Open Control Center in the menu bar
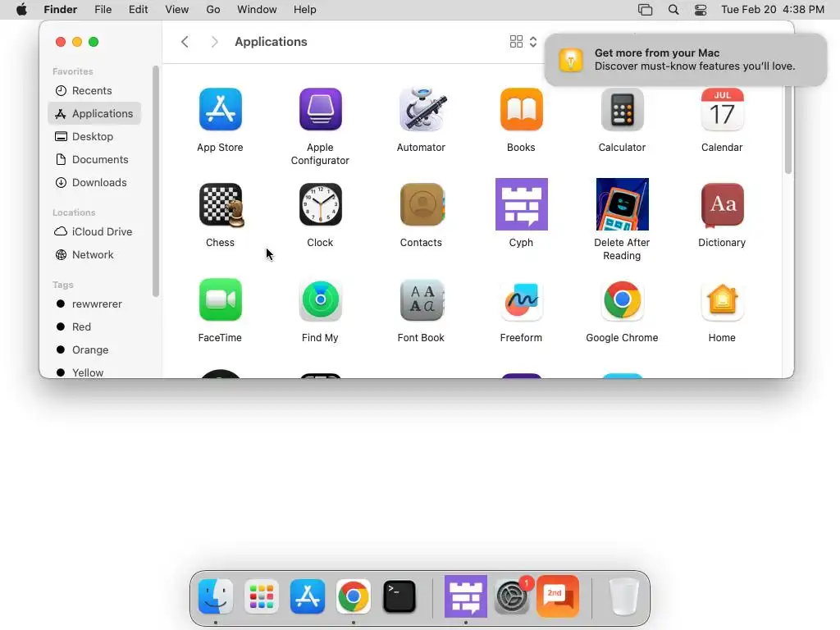840x630 pixels. point(701,10)
